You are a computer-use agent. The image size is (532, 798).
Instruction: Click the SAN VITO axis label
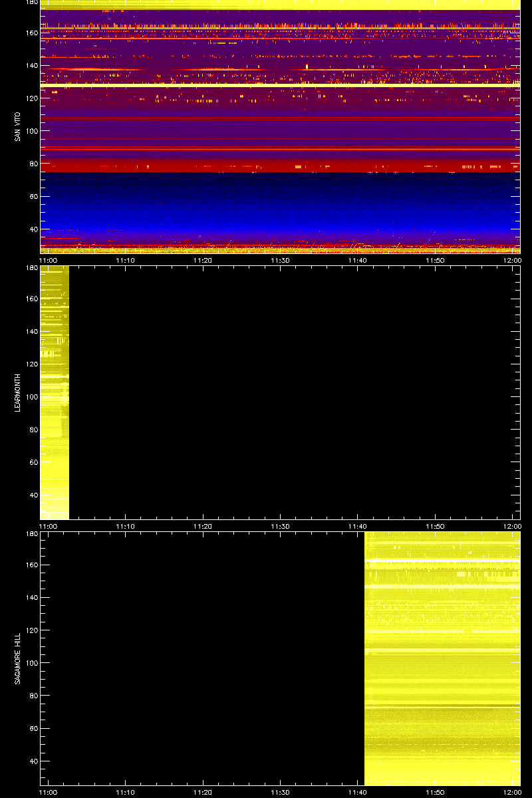pyautogui.click(x=17, y=126)
